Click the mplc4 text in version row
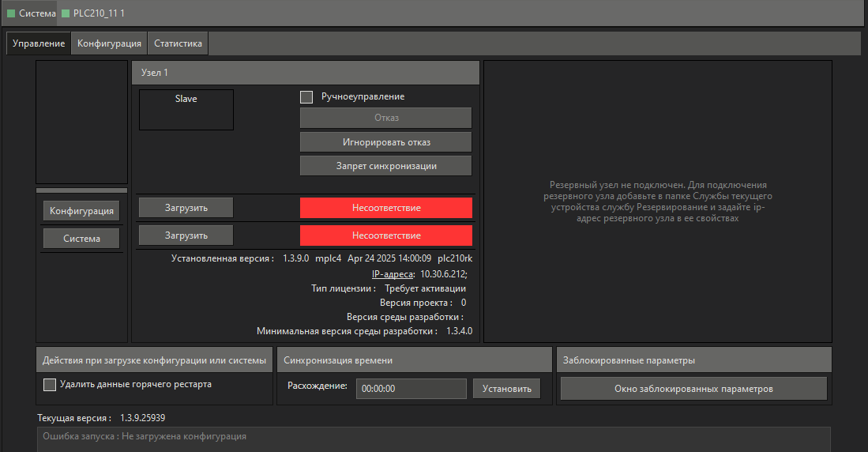Screen dimensions: 868x452 tap(329, 258)
